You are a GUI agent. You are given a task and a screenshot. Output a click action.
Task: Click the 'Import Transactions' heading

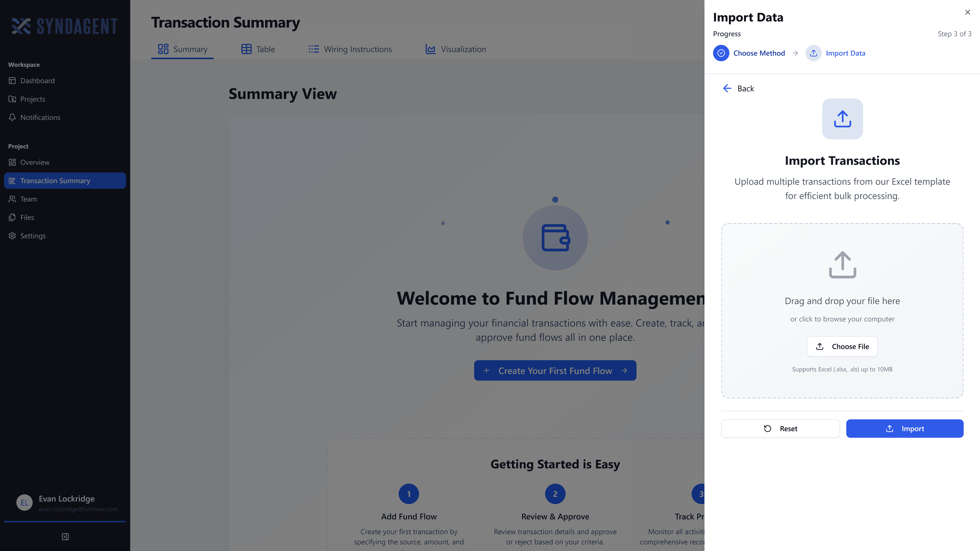coord(842,161)
